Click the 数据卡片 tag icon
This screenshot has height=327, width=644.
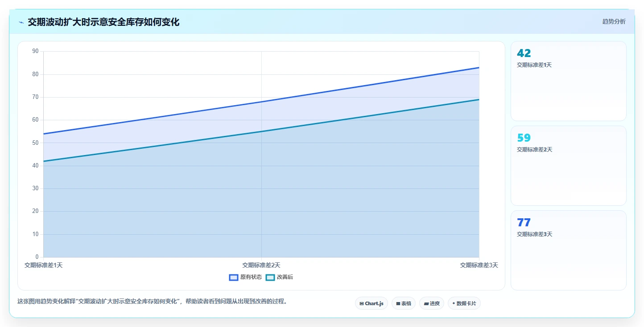point(454,303)
